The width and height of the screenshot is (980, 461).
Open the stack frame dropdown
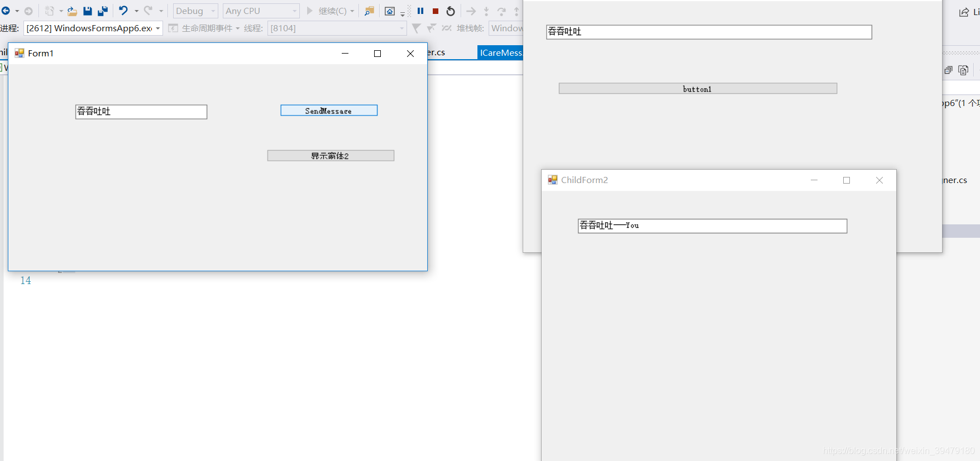506,28
